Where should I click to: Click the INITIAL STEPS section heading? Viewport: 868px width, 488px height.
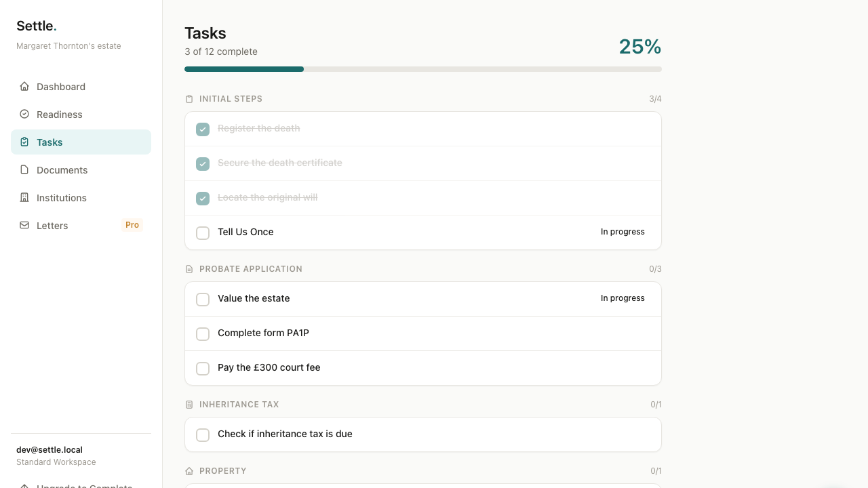pos(231,99)
